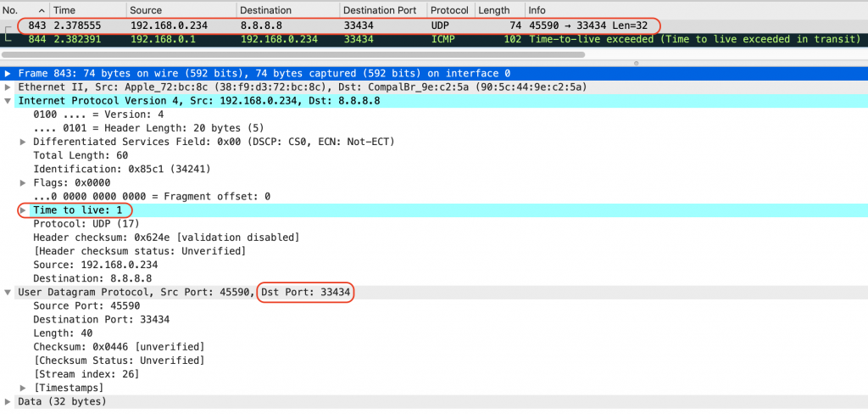Expand the Ethernet II section
Viewport: 868px width, 414px height.
coord(8,87)
